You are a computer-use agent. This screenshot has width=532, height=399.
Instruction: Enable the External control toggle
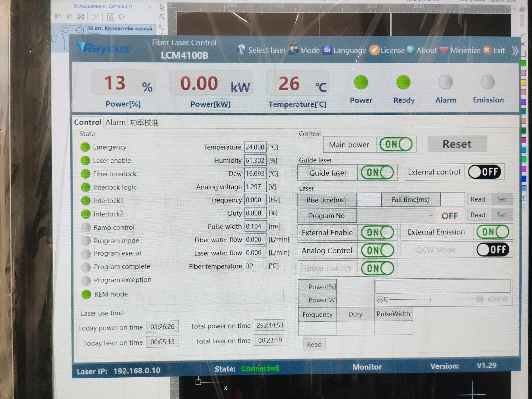point(484,172)
